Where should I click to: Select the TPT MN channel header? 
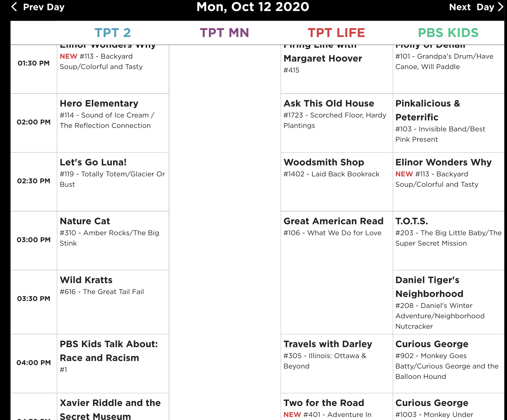[224, 33]
